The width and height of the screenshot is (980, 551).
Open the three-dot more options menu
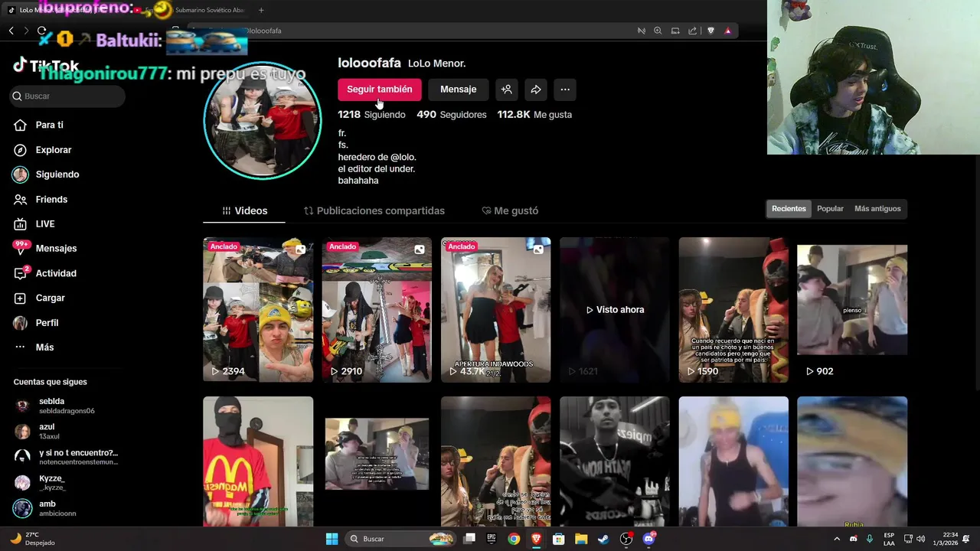point(565,90)
